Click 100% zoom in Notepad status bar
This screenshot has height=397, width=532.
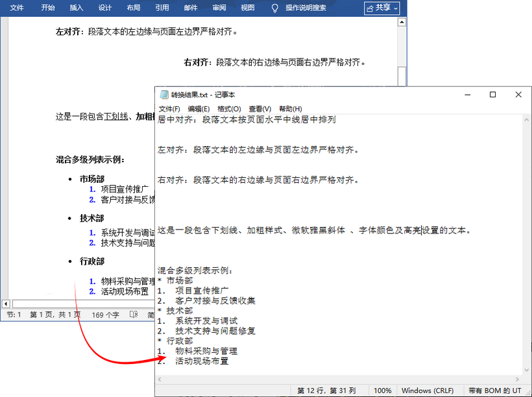(x=383, y=391)
